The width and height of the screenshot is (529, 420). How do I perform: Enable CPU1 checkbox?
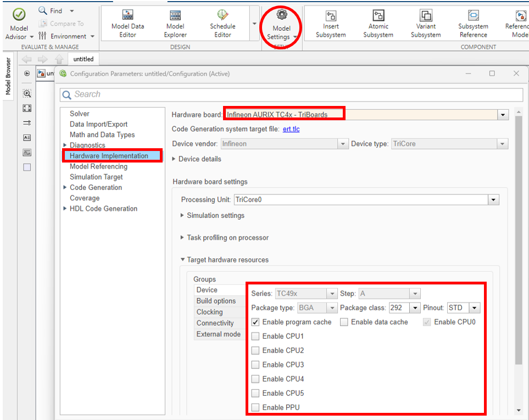pos(255,336)
